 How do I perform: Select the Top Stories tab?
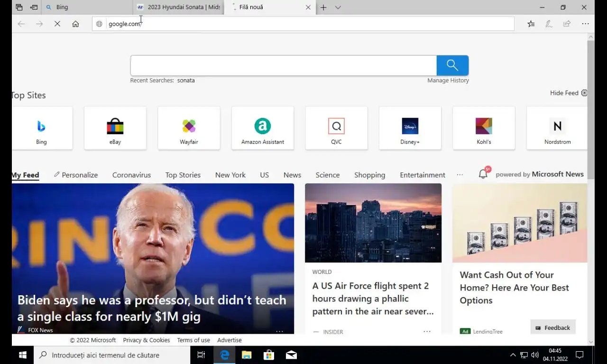point(183,175)
